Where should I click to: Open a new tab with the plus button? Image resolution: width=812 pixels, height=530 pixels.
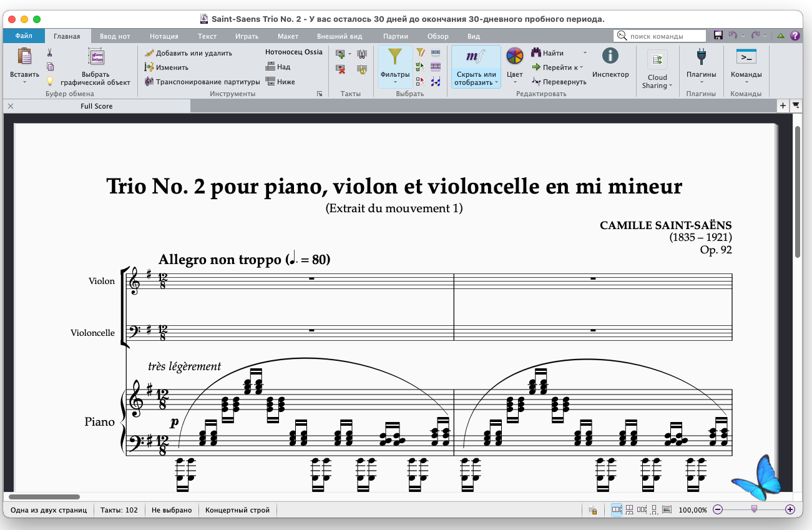[x=783, y=106]
